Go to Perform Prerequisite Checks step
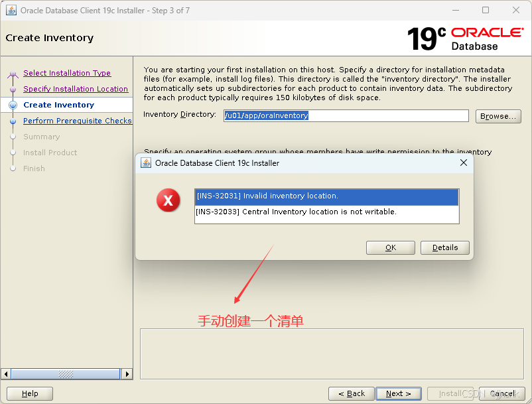 (x=78, y=121)
